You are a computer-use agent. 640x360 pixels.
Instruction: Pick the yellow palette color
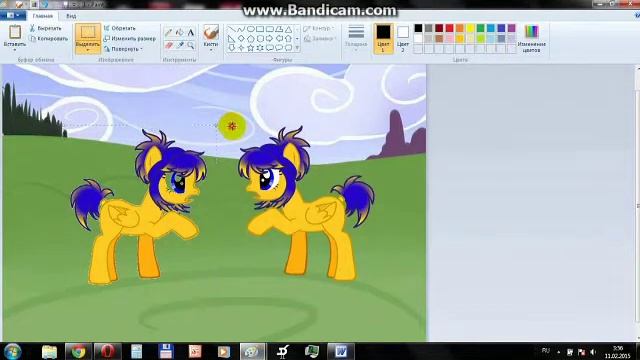pos(470,28)
